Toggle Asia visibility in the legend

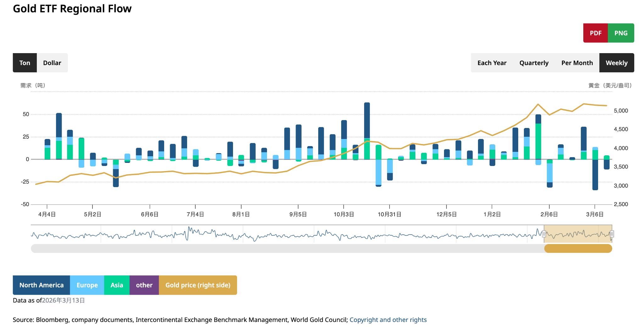(117, 285)
